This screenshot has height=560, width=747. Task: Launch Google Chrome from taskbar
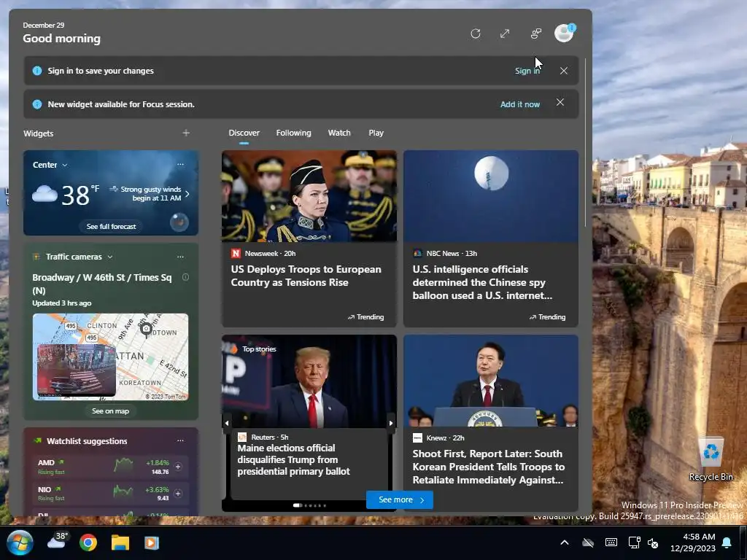pyautogui.click(x=88, y=542)
